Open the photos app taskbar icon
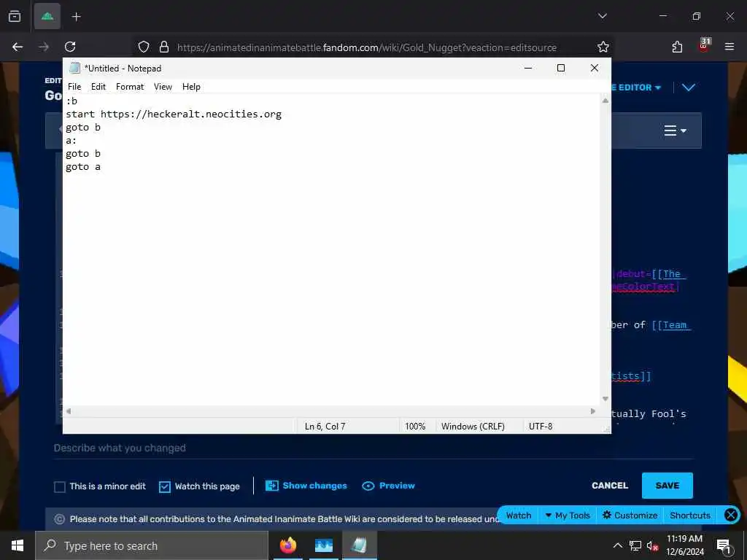Viewport: 747px width, 560px height. coord(323,545)
